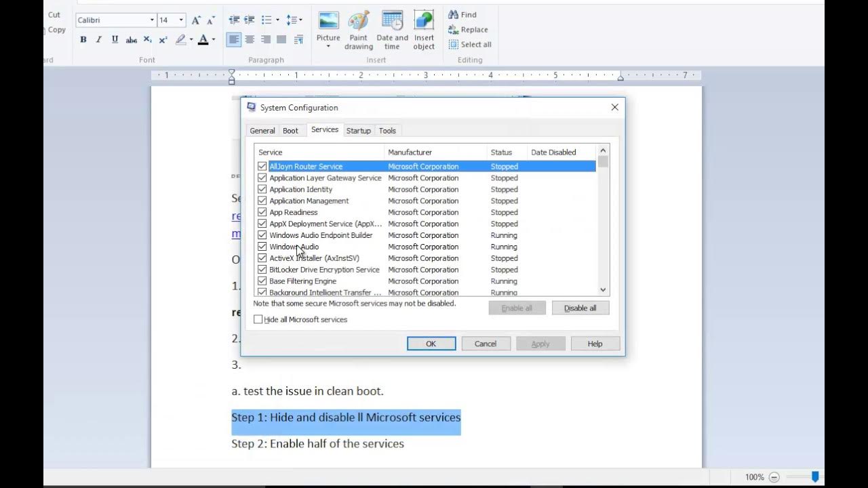Open line spacing dropdown arrow

click(x=301, y=20)
